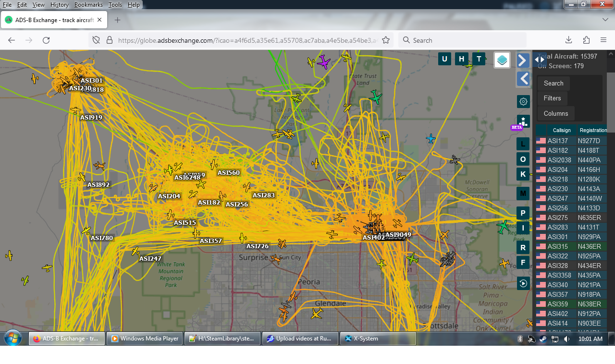The height and width of the screenshot is (364, 615).
Task: Open the network tray icon
Action: (x=555, y=339)
